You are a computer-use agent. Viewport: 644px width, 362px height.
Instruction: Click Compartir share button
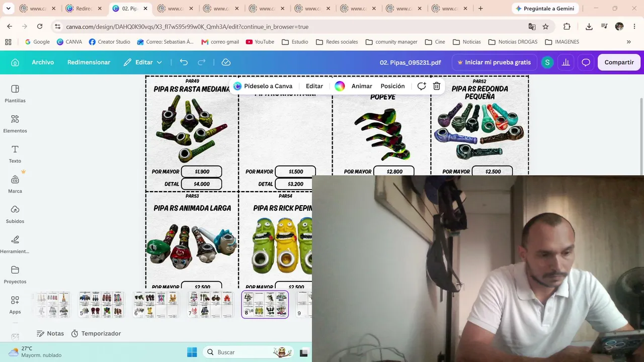pos(619,62)
